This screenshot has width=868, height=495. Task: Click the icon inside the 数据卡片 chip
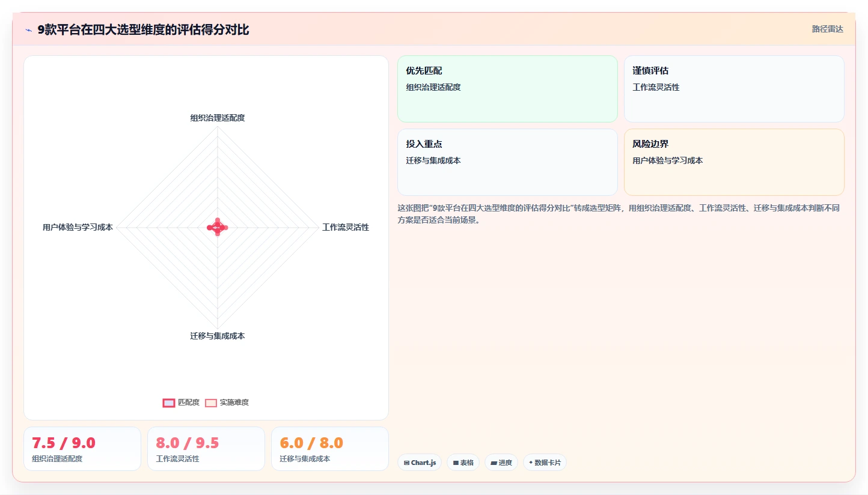tap(531, 463)
